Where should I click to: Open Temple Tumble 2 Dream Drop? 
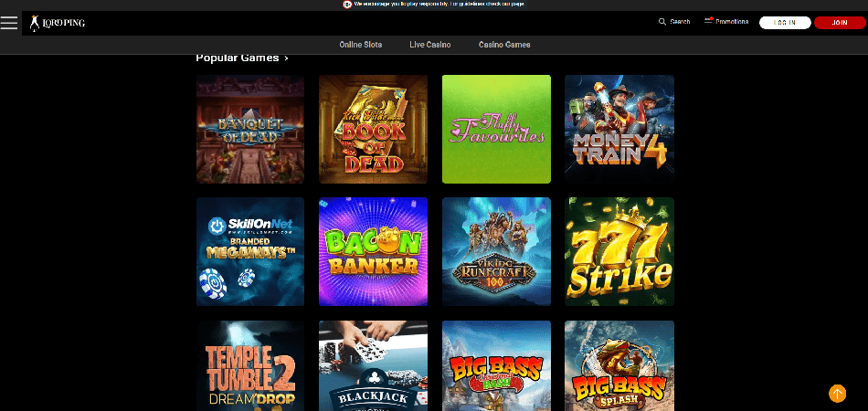coord(250,365)
